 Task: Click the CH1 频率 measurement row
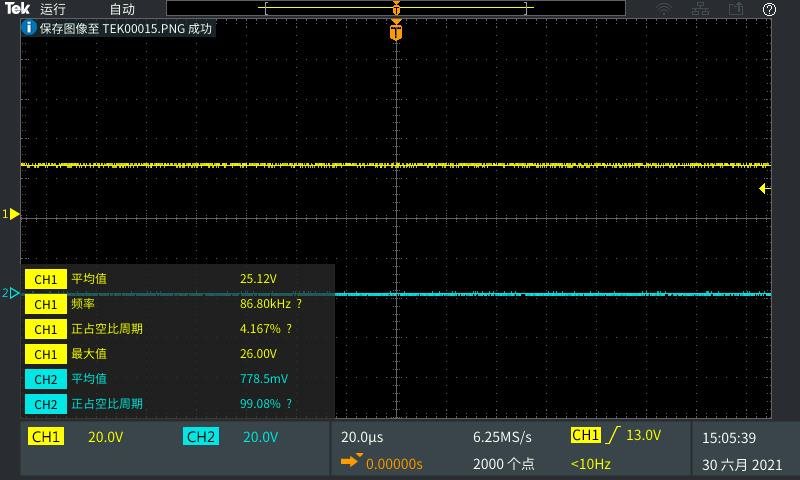pyautogui.click(x=180, y=304)
